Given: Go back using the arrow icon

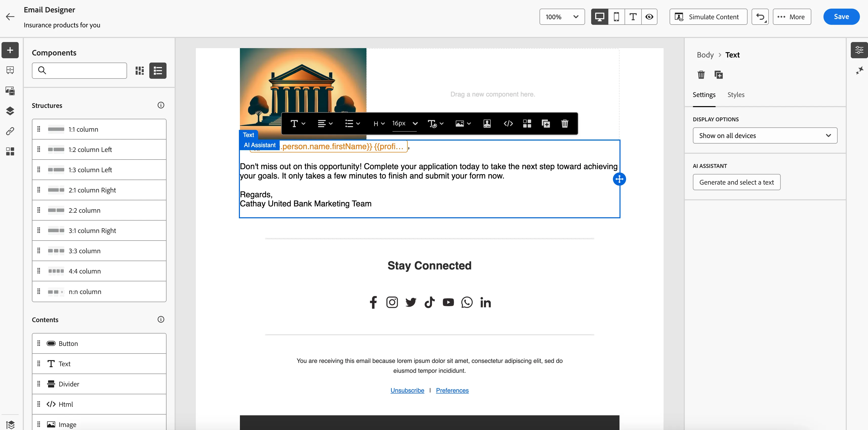Looking at the screenshot, I should [10, 17].
